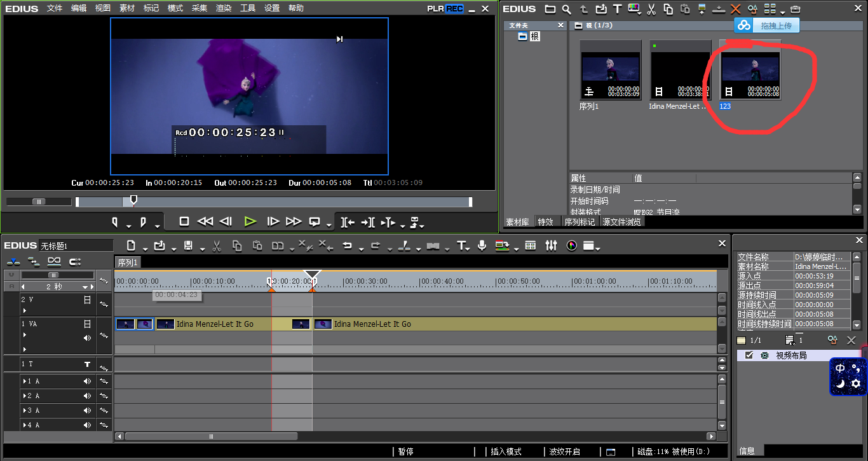Click the Stop playback button

[x=184, y=221]
